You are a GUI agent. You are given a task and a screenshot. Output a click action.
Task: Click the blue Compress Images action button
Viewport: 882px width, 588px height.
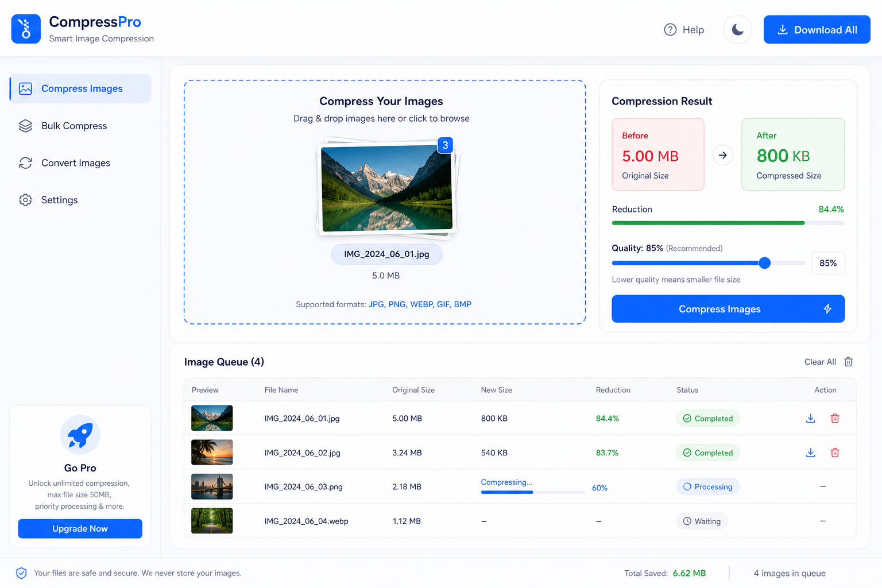(728, 309)
